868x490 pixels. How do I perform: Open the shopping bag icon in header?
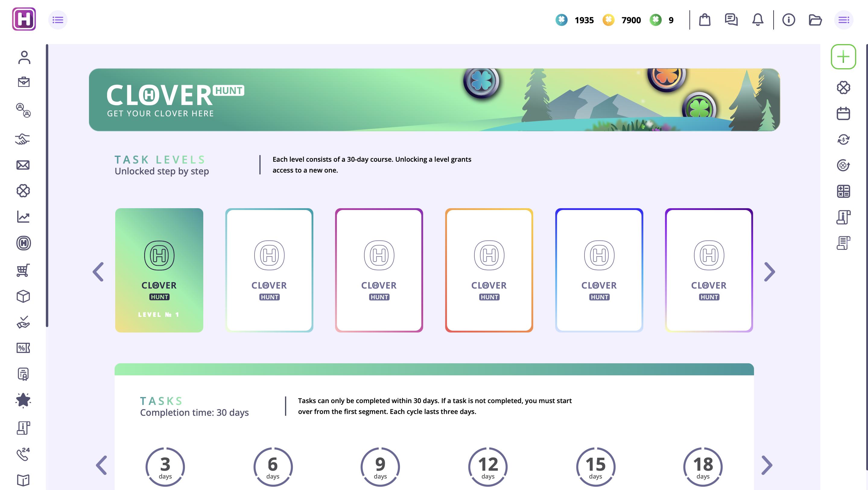(705, 20)
